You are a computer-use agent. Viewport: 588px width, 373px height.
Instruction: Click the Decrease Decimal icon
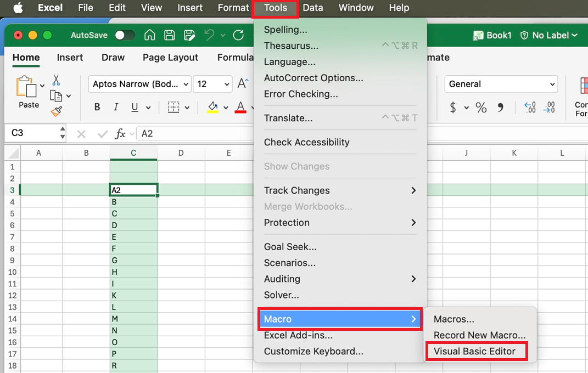550,108
